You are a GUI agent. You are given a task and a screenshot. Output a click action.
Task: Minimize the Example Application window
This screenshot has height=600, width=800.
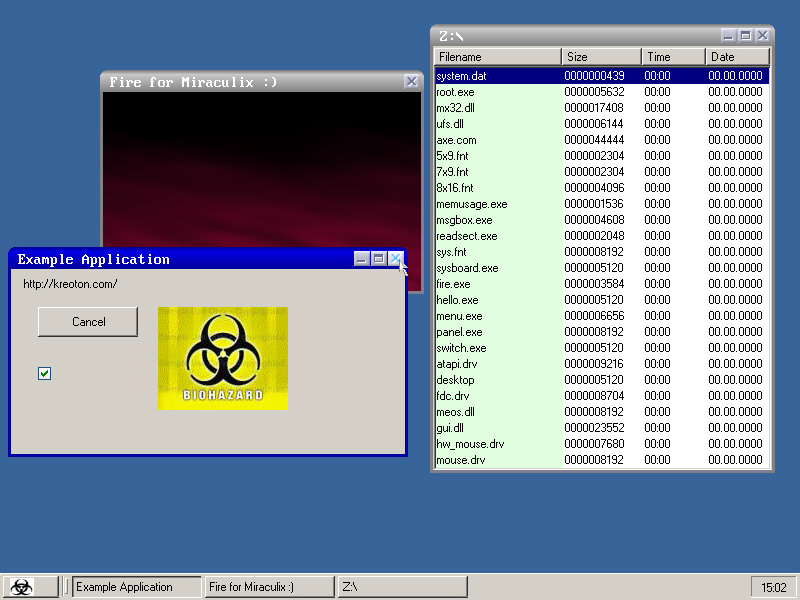click(x=362, y=259)
